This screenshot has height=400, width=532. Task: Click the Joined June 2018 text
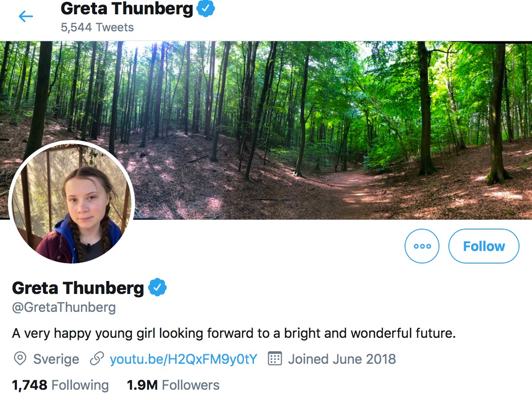[x=342, y=359]
